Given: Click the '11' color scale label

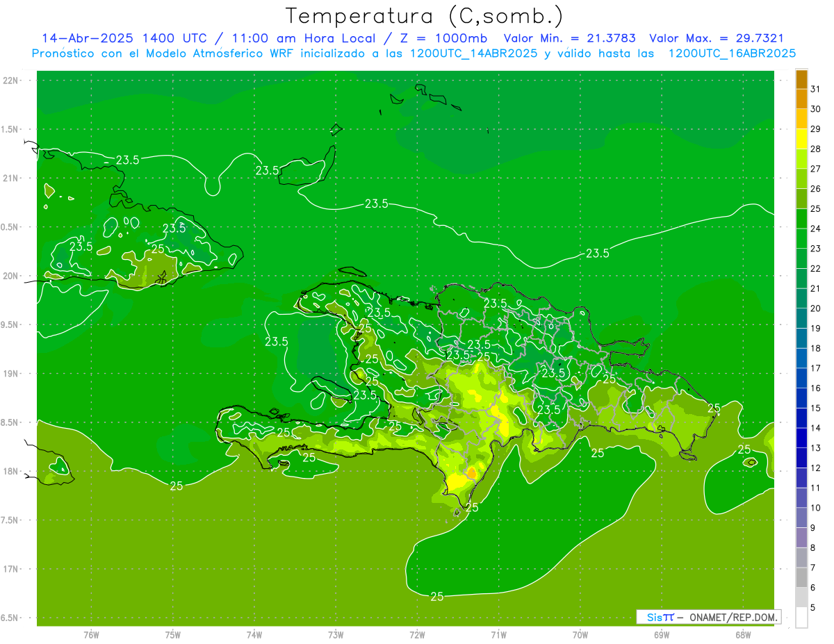Looking at the screenshot, I should 815,488.
